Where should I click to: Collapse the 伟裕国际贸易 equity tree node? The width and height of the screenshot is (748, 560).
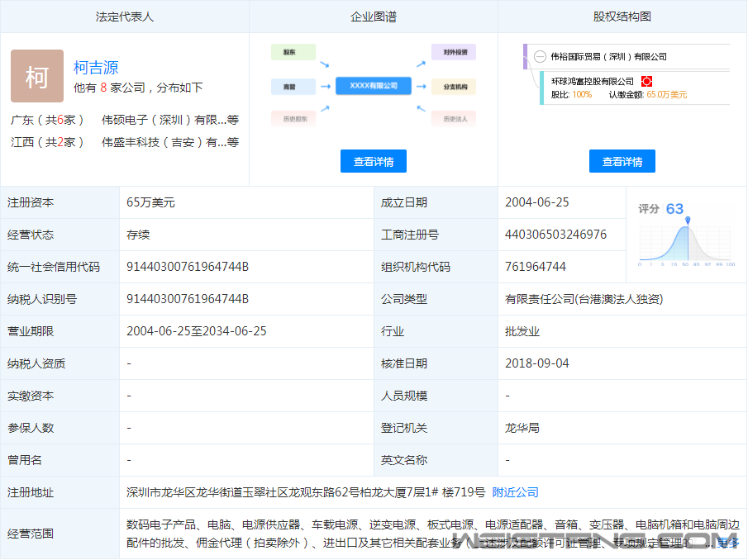pyautogui.click(x=540, y=57)
